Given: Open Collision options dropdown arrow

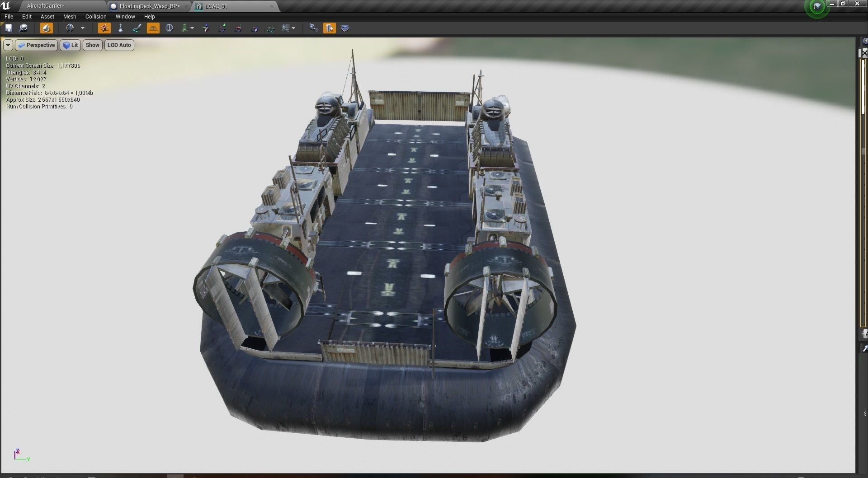Looking at the screenshot, I should 193,28.
